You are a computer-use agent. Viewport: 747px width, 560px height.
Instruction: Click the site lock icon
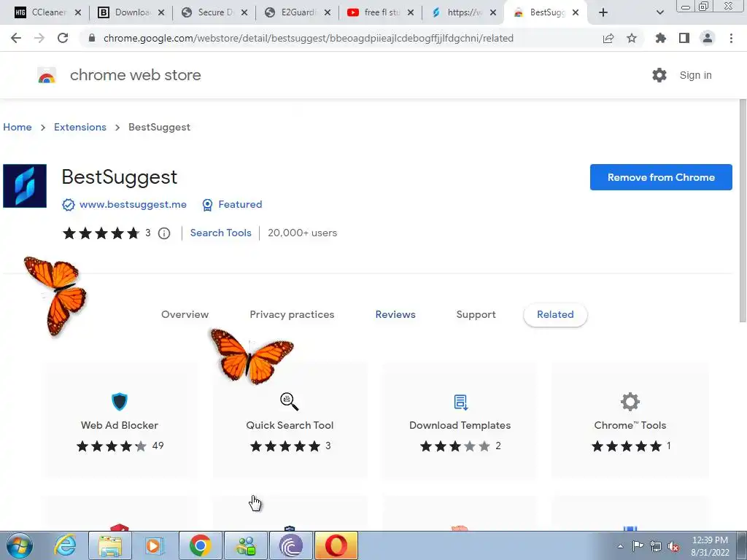92,38
